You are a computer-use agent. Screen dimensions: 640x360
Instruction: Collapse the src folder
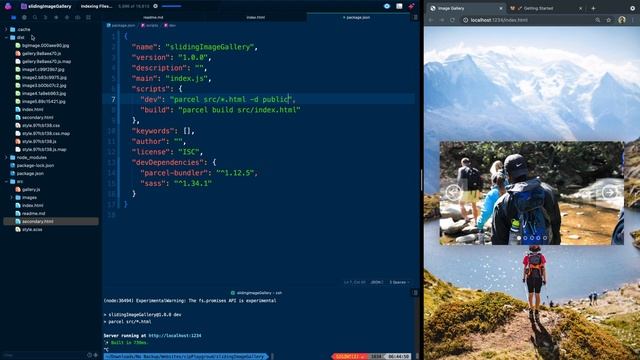[6, 182]
